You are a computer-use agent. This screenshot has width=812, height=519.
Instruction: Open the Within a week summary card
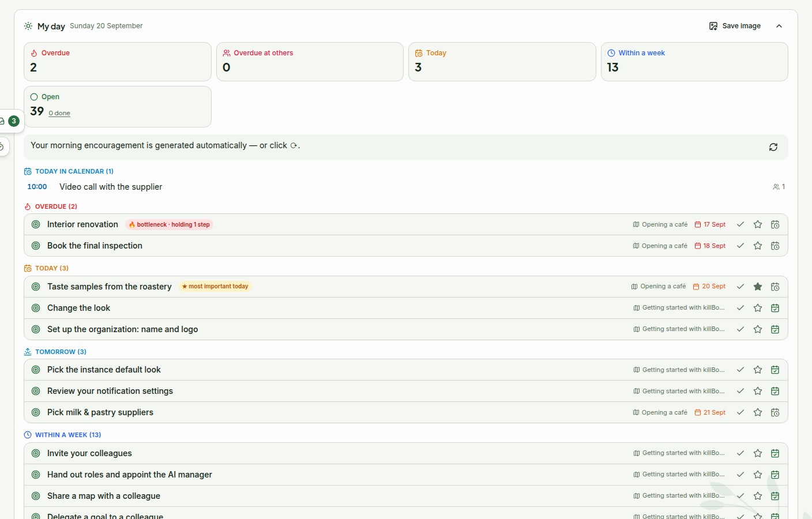click(x=694, y=62)
